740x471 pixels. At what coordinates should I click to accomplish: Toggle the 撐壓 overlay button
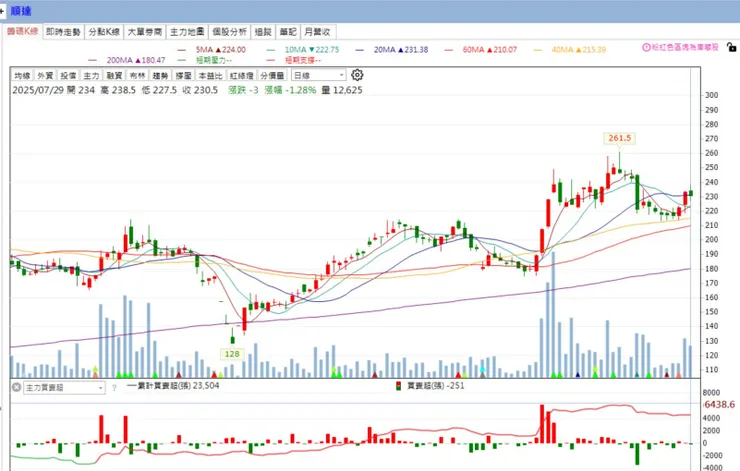184,76
